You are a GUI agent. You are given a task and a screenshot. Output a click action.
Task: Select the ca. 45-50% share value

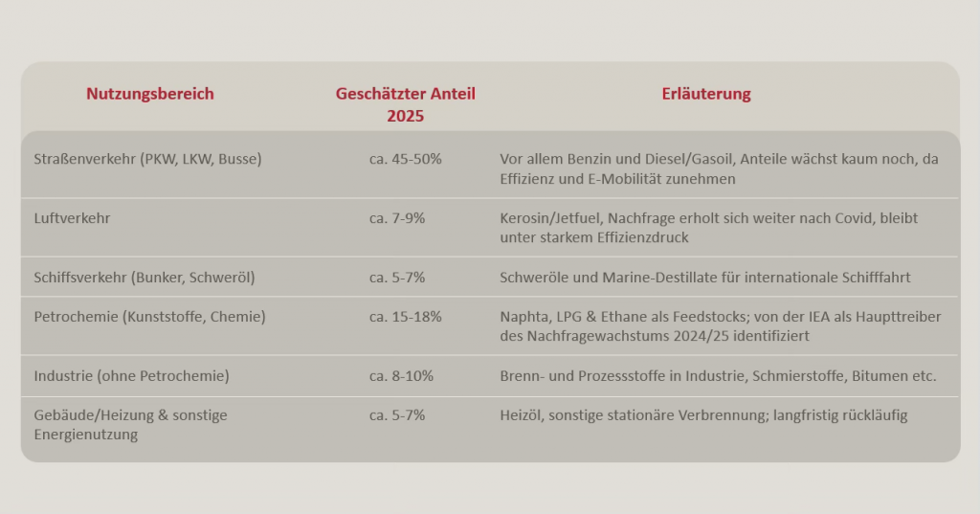click(x=406, y=159)
